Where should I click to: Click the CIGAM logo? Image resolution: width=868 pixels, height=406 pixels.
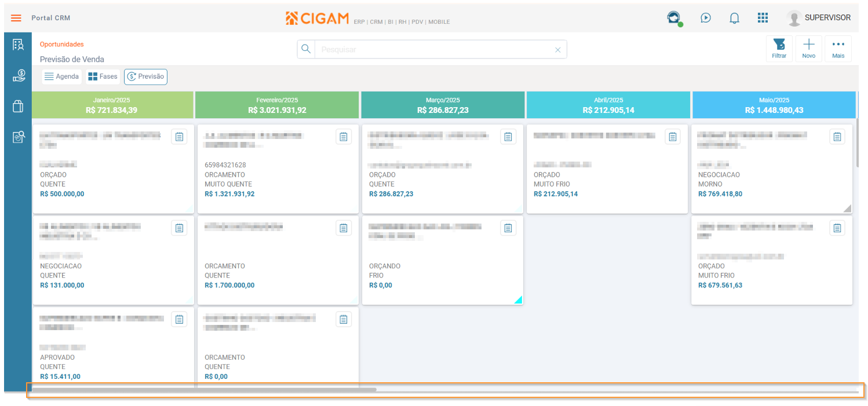coord(317,19)
